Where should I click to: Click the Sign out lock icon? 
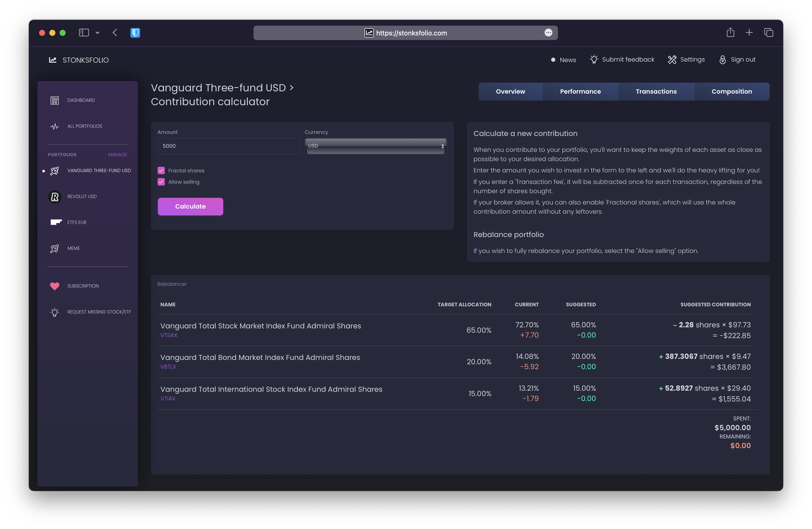click(723, 60)
